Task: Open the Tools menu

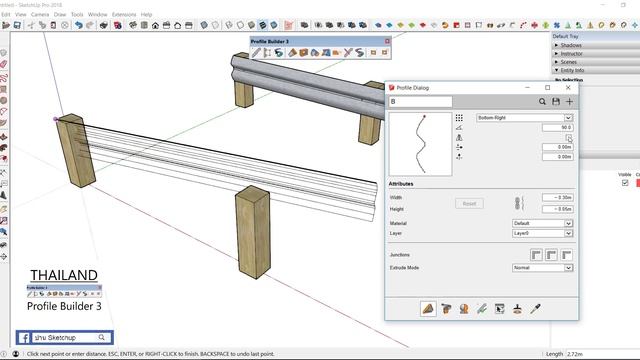Action: click(77, 15)
